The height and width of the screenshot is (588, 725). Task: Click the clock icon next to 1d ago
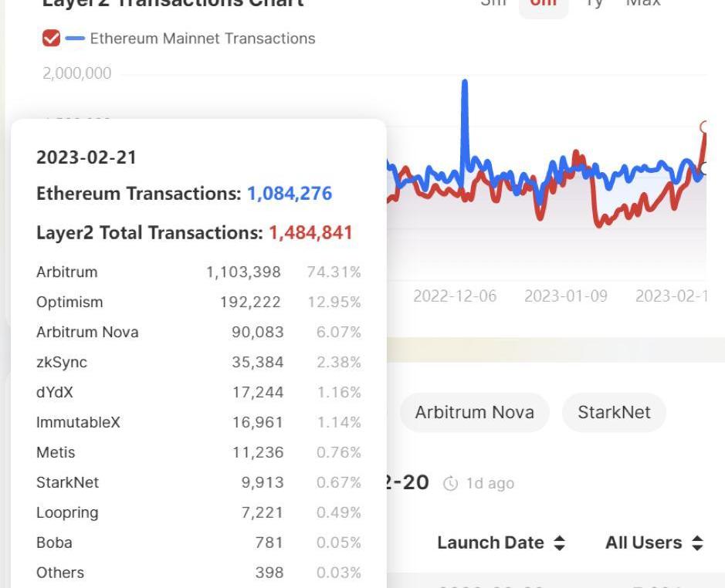[x=450, y=484]
